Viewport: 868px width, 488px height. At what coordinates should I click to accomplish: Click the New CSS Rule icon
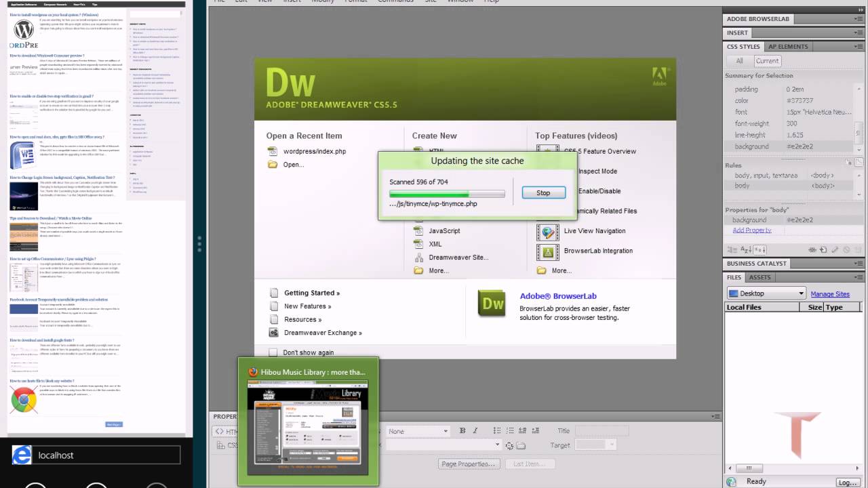[823, 250]
